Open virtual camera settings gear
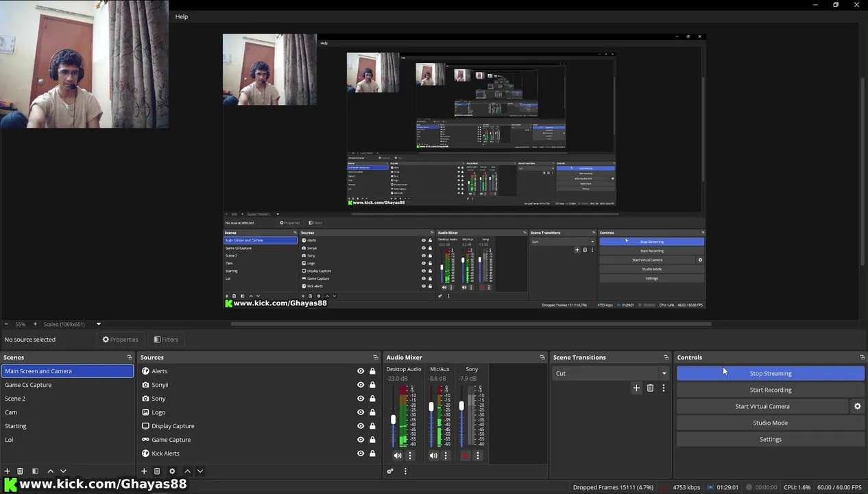The height and width of the screenshot is (494, 868). [857, 406]
